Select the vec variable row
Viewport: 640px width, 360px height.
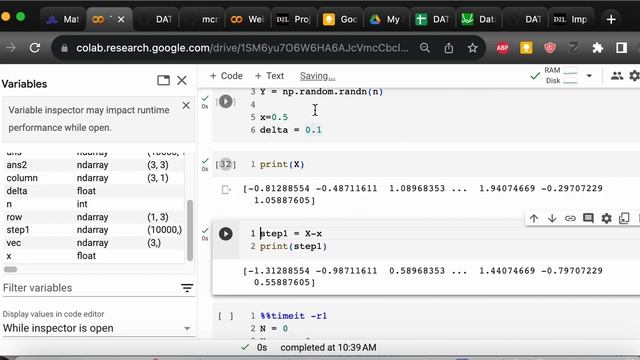pos(94,243)
